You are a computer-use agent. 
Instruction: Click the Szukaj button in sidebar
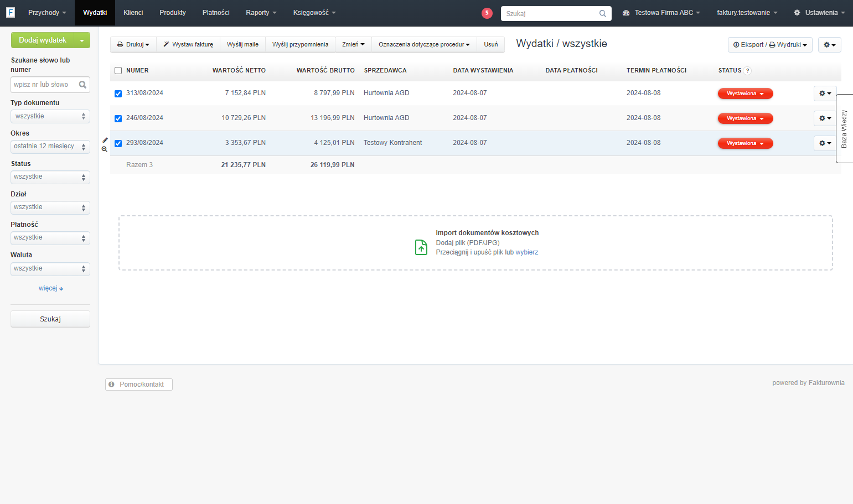(50, 319)
